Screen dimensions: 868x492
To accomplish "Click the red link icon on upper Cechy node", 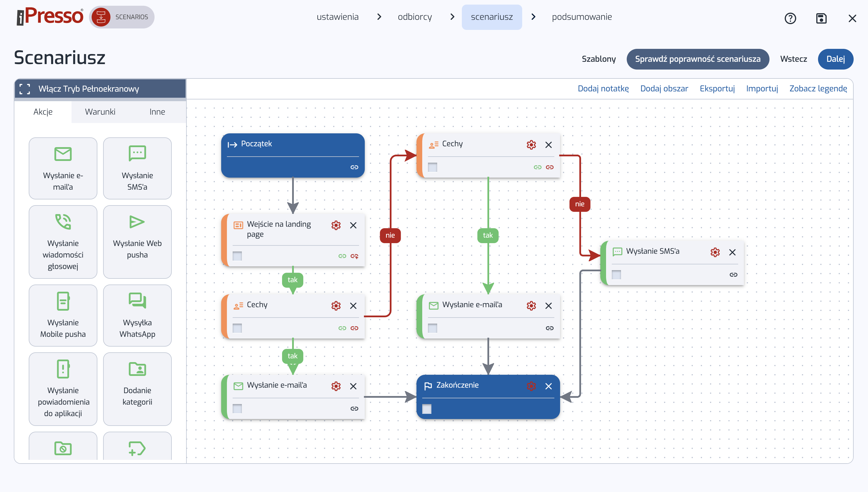I will [x=549, y=167].
